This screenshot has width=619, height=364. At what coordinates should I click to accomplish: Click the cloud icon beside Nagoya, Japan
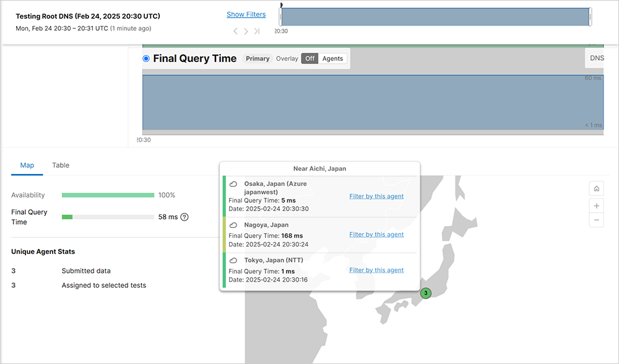[233, 225]
